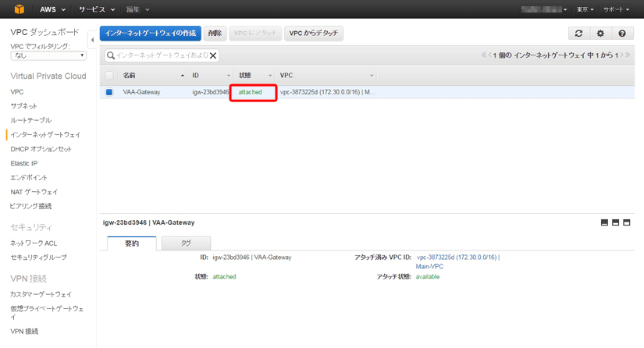Open ルートテーブル in the sidebar

(x=30, y=120)
